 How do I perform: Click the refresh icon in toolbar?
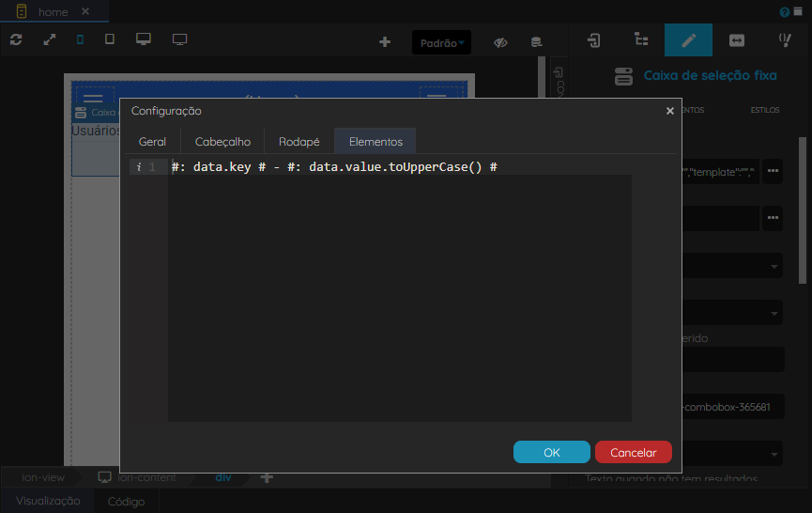pyautogui.click(x=16, y=39)
